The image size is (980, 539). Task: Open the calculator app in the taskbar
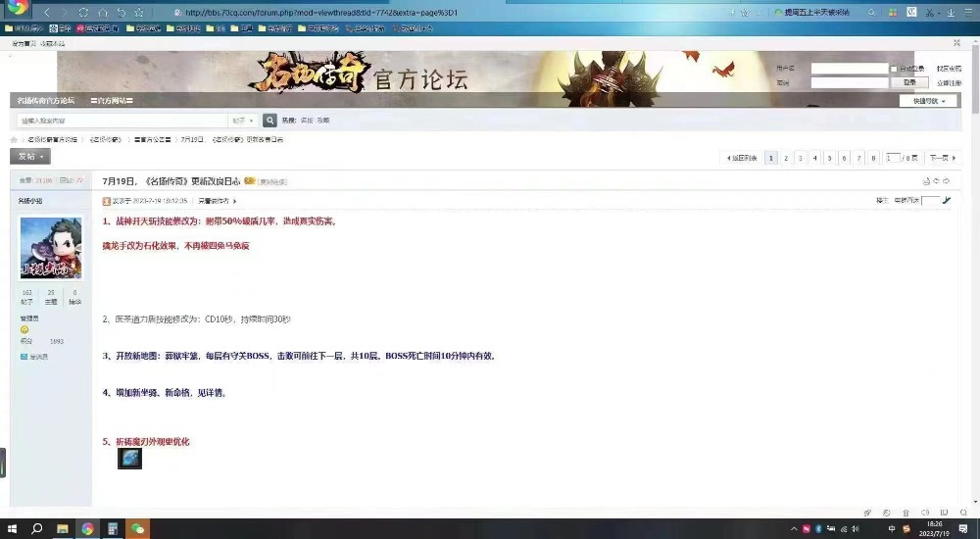(x=113, y=529)
